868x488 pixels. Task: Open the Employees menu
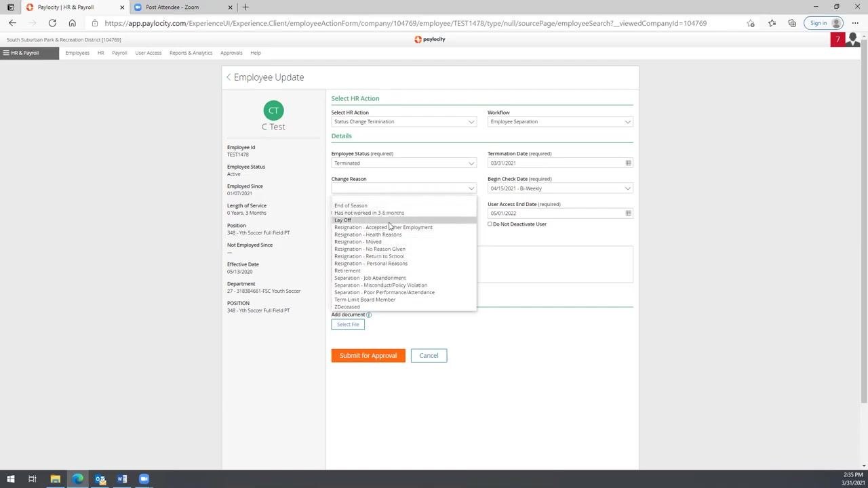click(x=77, y=53)
